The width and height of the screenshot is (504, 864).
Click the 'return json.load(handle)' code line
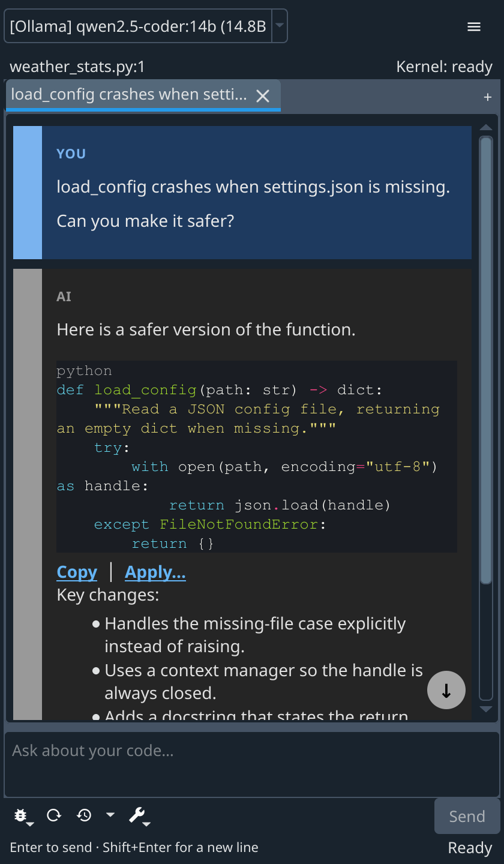280,505
